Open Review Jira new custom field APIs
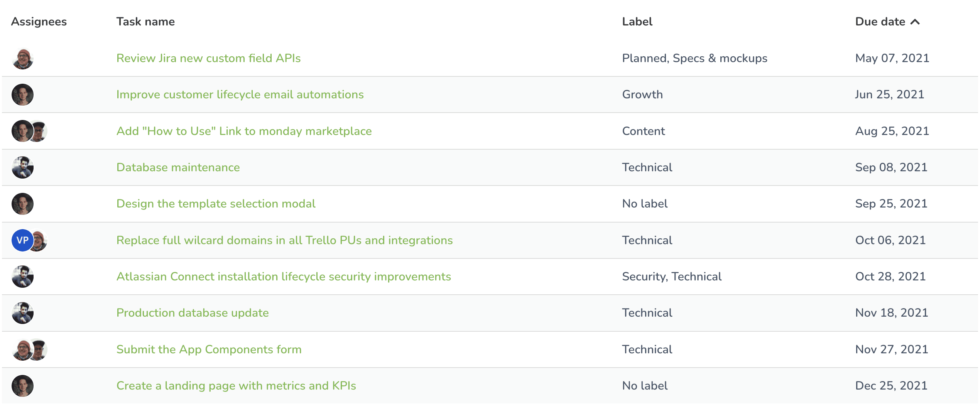Screen dimensions: 980x405 click(x=208, y=58)
